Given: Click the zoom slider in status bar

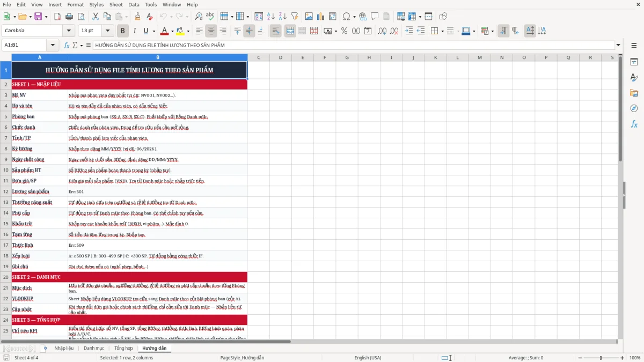Looking at the screenshot, I should click(601, 358).
